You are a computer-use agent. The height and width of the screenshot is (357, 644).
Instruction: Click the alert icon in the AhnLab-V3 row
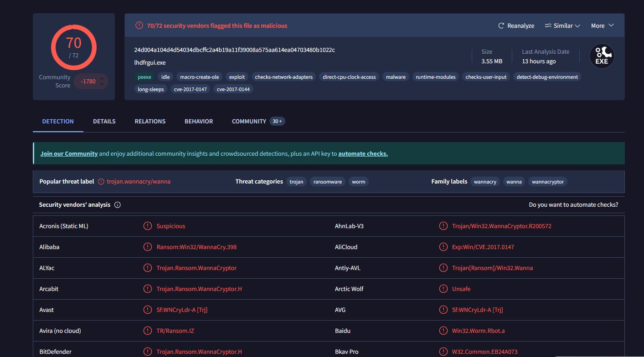point(443,226)
